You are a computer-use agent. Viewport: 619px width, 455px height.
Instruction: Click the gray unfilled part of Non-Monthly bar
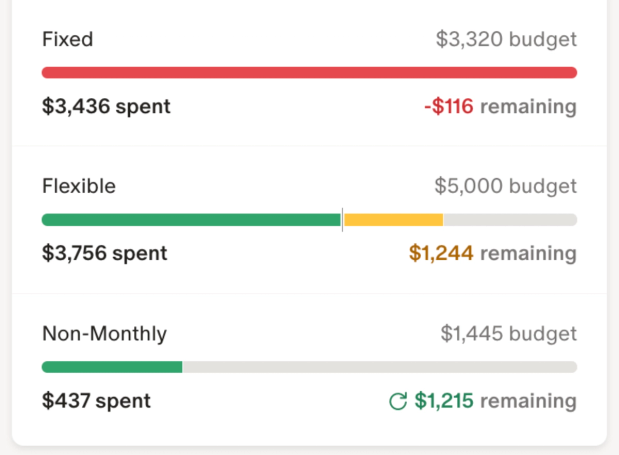coord(380,367)
